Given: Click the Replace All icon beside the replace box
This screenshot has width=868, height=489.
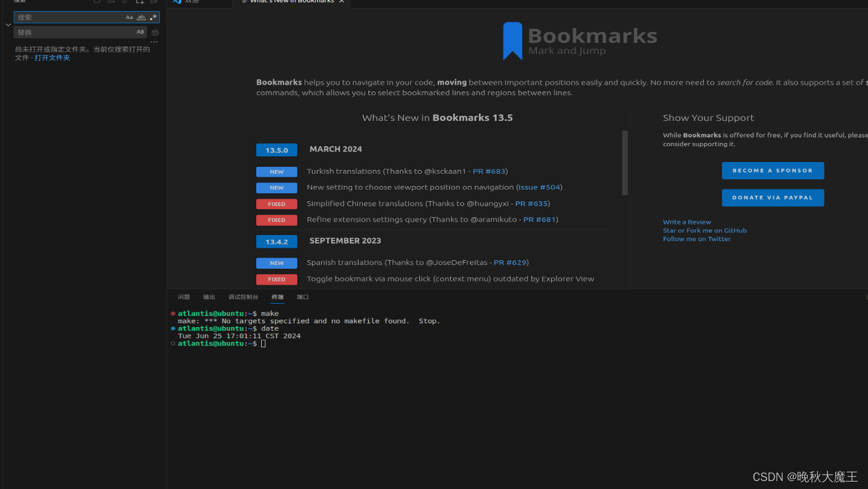Looking at the screenshot, I should [154, 32].
